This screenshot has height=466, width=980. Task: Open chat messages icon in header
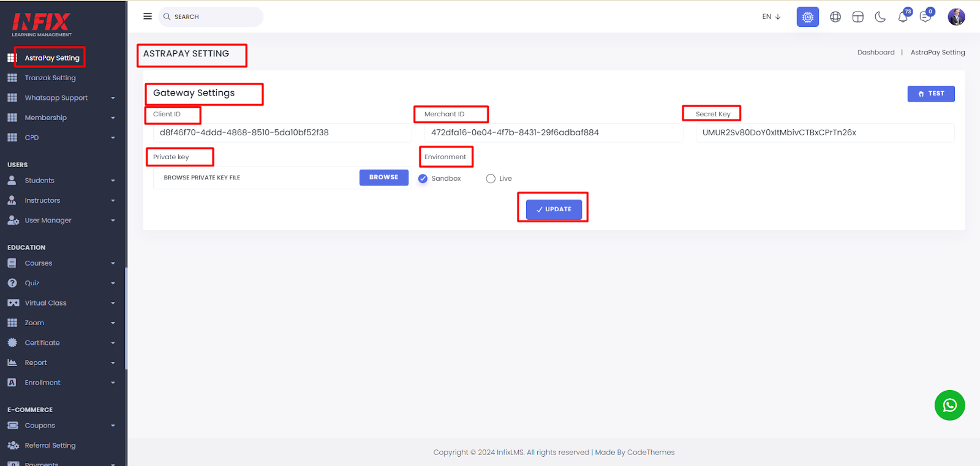click(x=926, y=17)
